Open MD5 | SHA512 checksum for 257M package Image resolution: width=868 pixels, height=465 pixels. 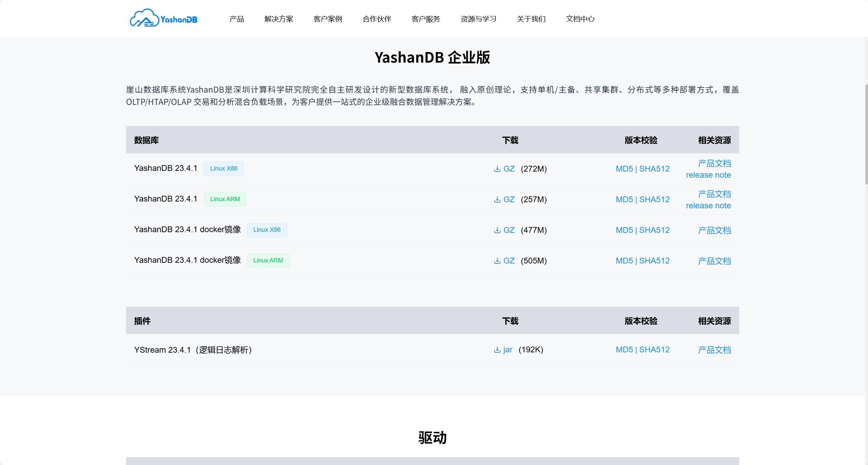coord(642,199)
